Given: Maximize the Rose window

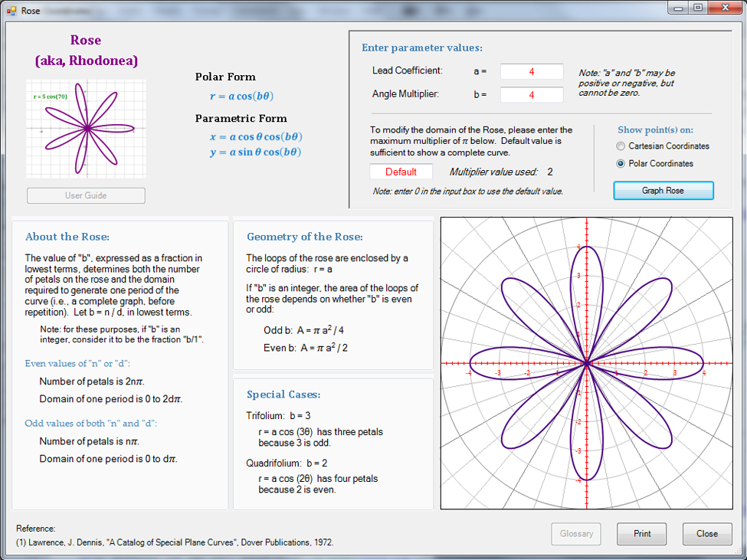Looking at the screenshot, I should pos(698,8).
